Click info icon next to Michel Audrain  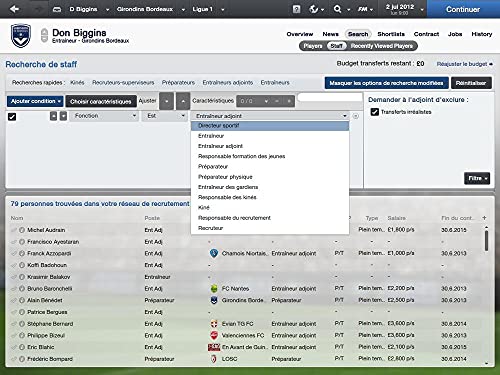pos(22,230)
